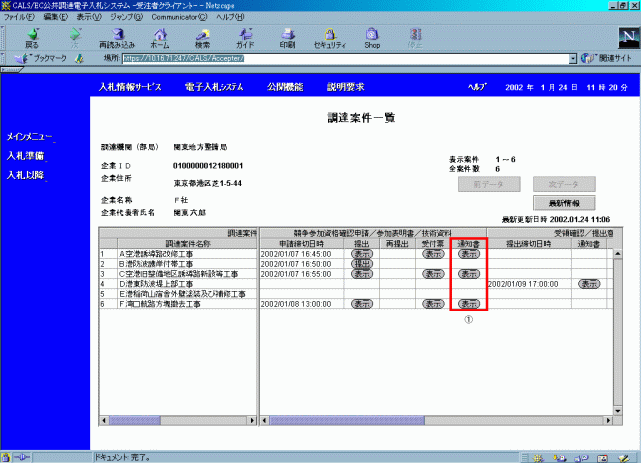Click 表示 in red-boxed 通知書 column, row 1
This screenshot has width=641, height=463.
click(x=468, y=254)
